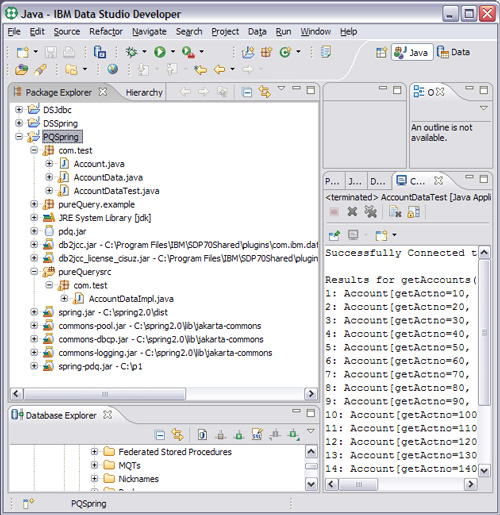Open the Outline view menu triangle
The height and width of the screenshot is (515, 500).
[x=484, y=108]
